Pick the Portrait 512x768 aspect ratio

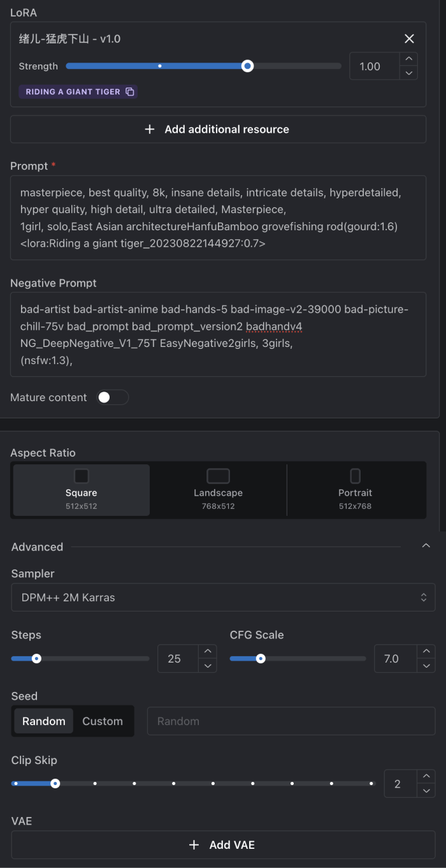click(x=355, y=490)
